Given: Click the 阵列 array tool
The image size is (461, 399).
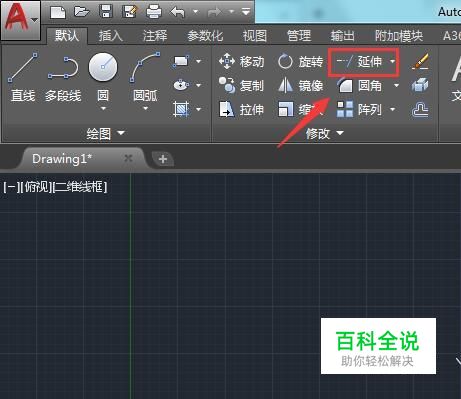Looking at the screenshot, I should [359, 109].
